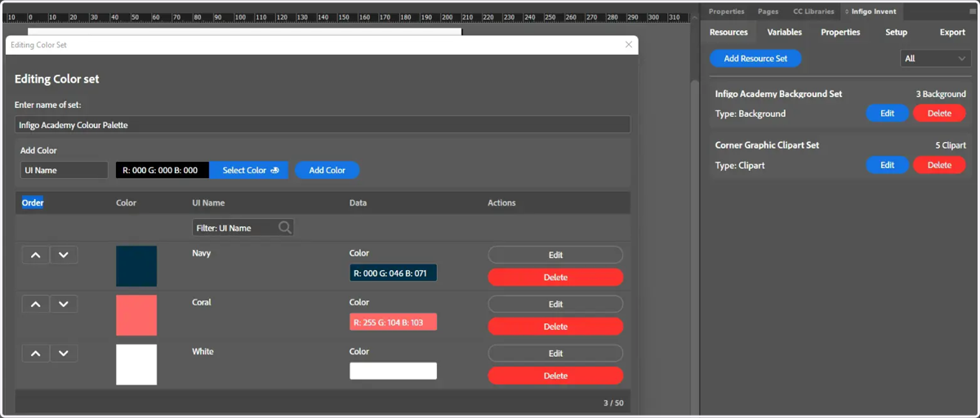This screenshot has height=418, width=980.
Task: Move White color up in order
Action: (35, 354)
